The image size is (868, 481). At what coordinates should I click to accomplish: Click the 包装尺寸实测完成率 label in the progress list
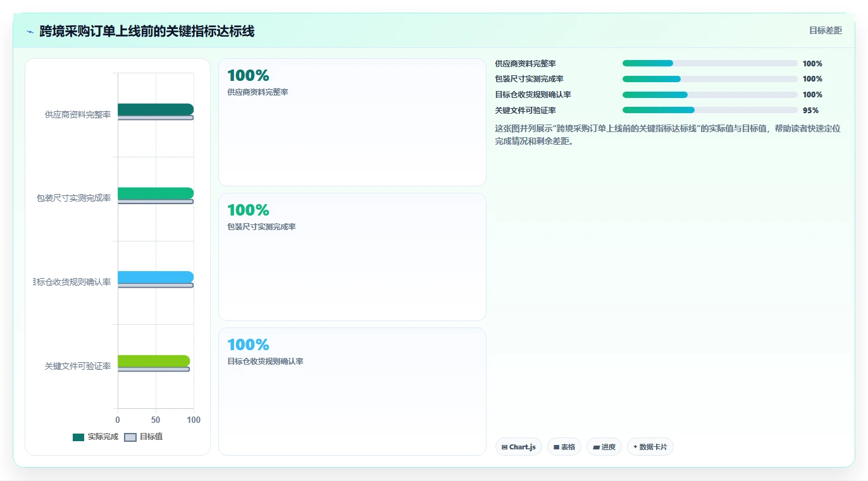[x=530, y=79]
